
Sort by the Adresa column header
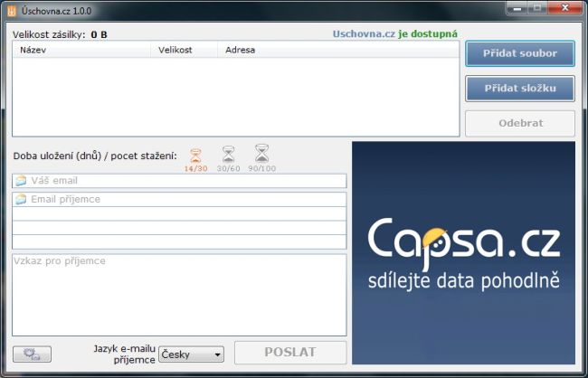[338, 50]
